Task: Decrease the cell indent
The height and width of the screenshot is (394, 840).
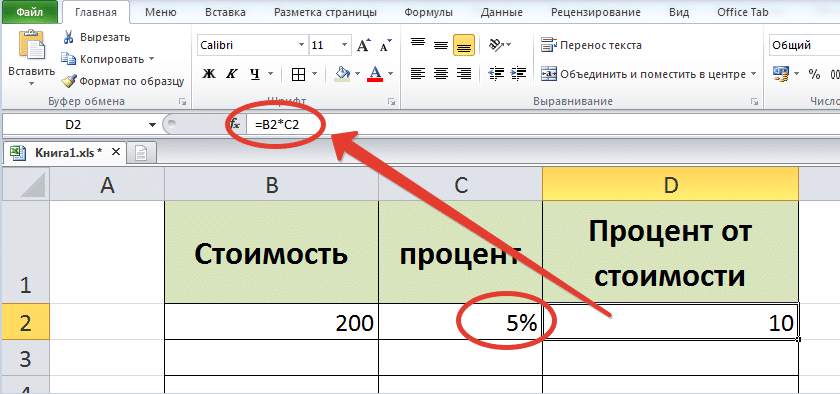Action: [497, 73]
